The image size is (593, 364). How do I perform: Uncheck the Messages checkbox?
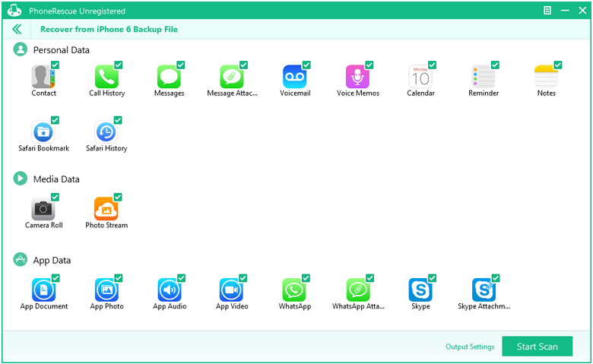pyautogui.click(x=181, y=65)
